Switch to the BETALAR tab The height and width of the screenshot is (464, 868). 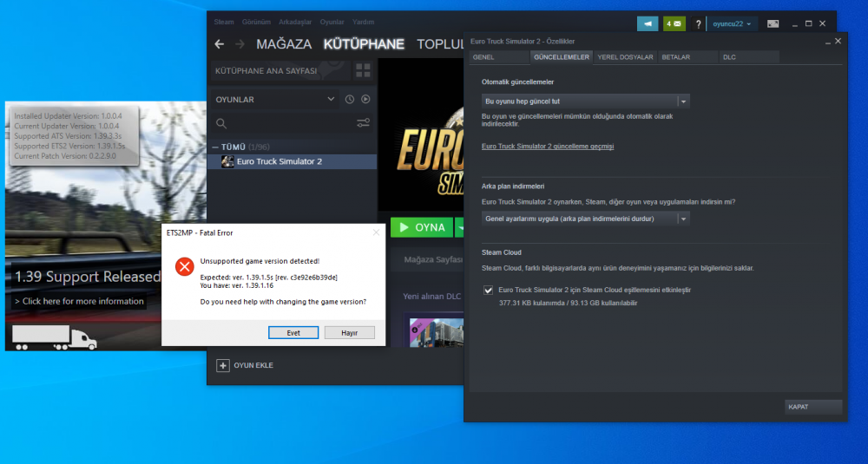(676, 57)
